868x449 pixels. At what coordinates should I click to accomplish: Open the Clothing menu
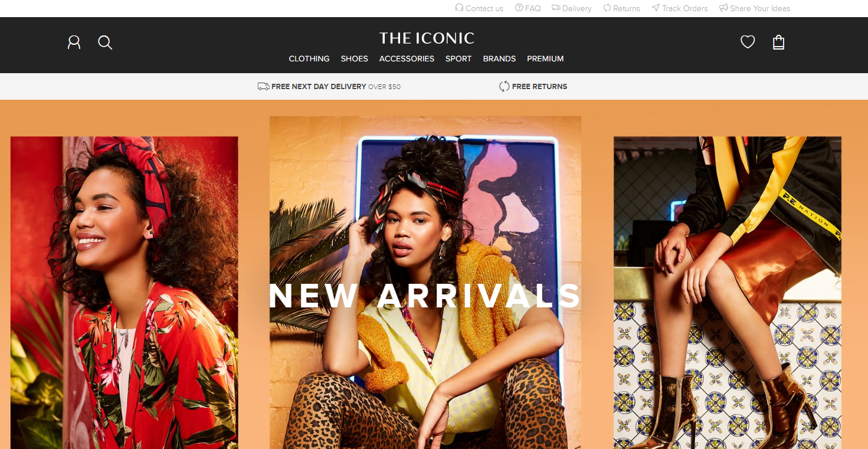tap(309, 58)
